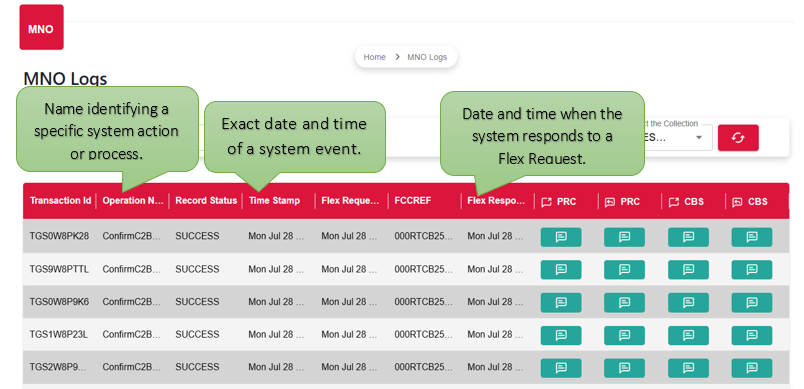804x389 pixels.
Task: Select transaction TGS0W8P9K6 cell
Action: 59,302
